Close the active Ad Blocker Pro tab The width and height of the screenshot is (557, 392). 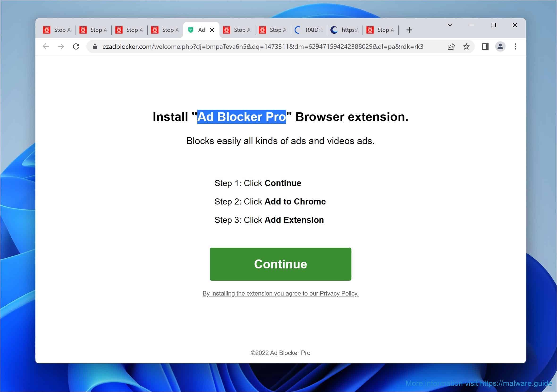tap(212, 30)
